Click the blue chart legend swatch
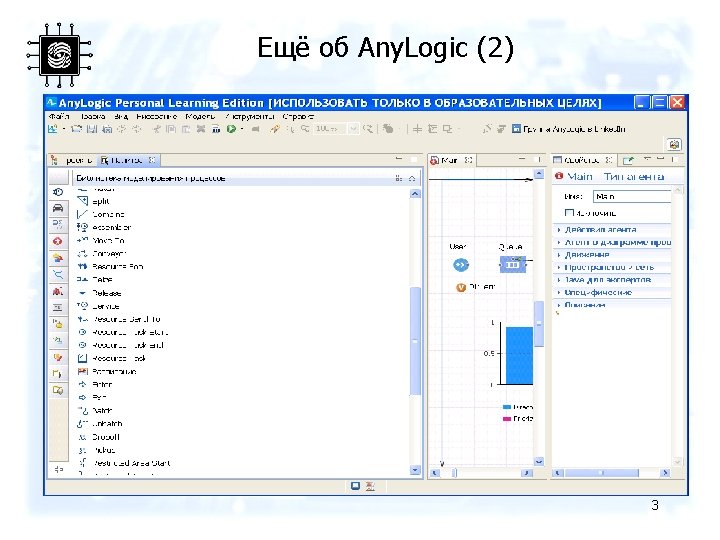720x540 pixels. (507, 407)
